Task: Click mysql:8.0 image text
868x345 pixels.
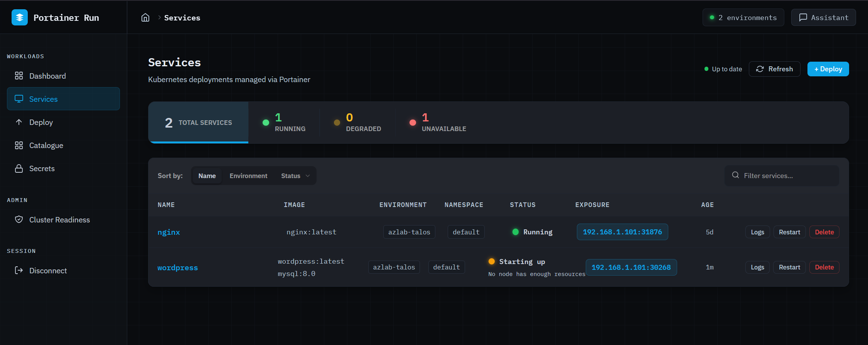Action: tap(297, 274)
